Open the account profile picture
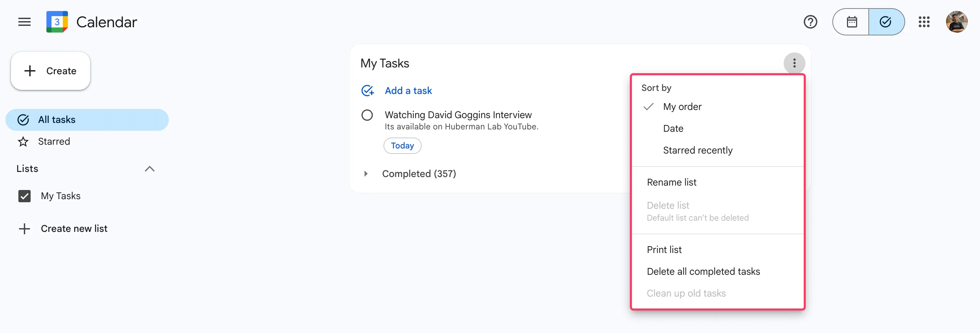 click(x=957, y=22)
